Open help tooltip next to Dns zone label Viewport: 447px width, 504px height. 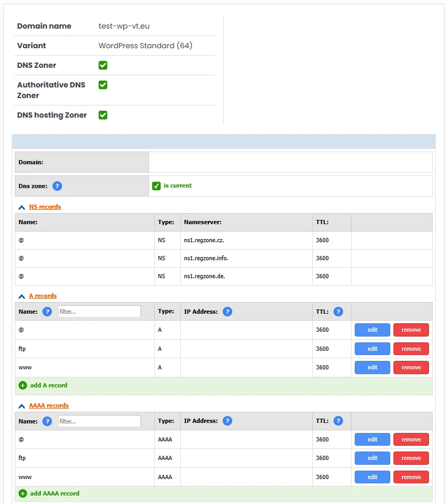57,185
